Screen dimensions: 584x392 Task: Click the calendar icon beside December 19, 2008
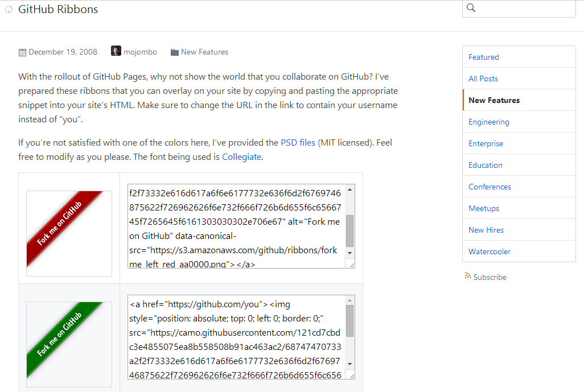tap(22, 52)
